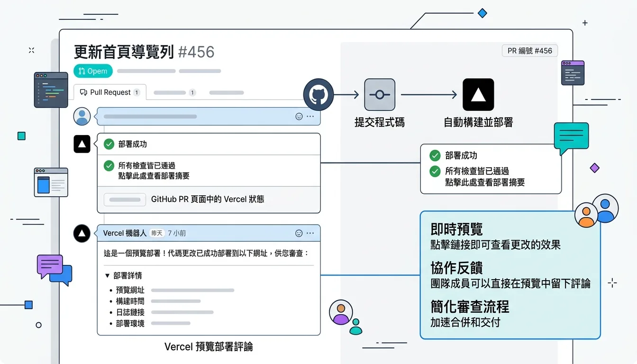
Task: Click the 日誌鏈接 link placeholder bar
Action: click(x=182, y=312)
